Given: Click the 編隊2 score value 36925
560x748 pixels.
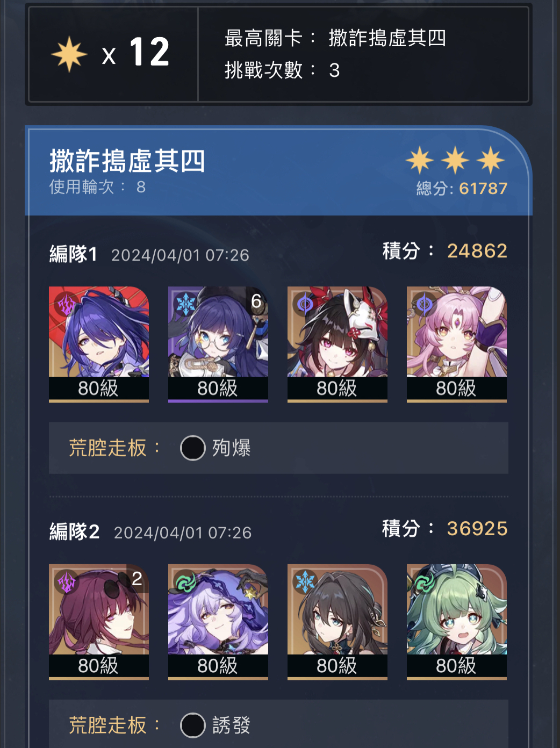Looking at the screenshot, I should click(477, 529).
